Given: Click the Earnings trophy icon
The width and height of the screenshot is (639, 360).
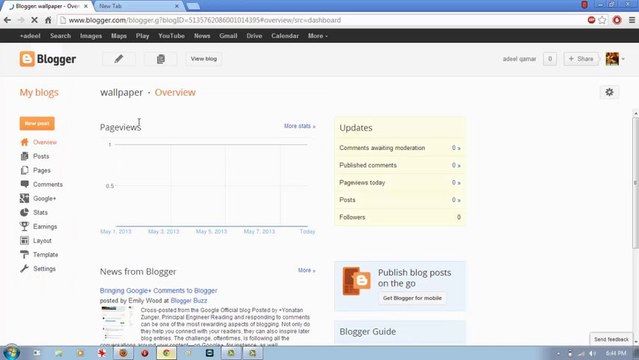Looking at the screenshot, I should [24, 226].
